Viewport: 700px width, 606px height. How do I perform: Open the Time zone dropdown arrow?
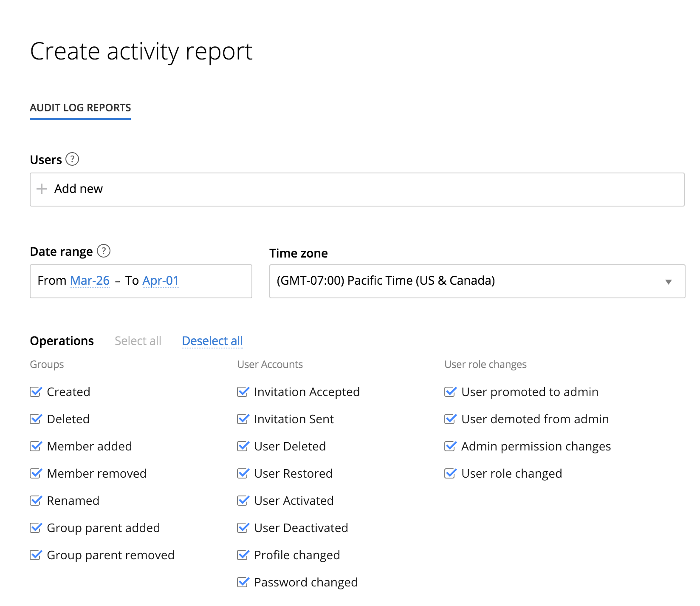point(668,282)
